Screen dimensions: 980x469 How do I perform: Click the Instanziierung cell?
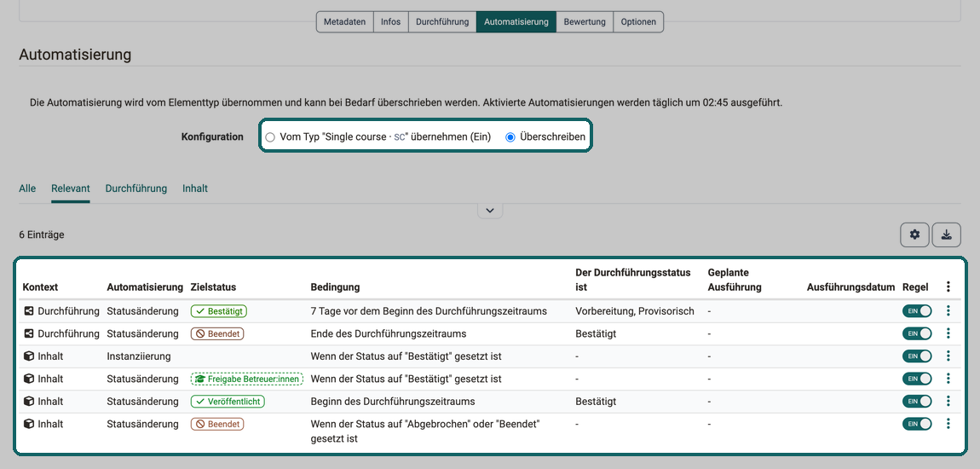click(x=139, y=356)
